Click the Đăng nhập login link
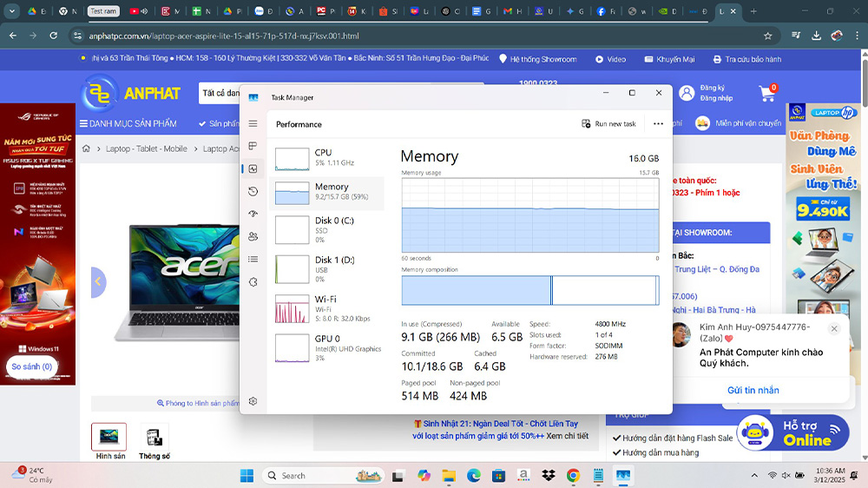The width and height of the screenshot is (868, 488). pyautogui.click(x=716, y=98)
